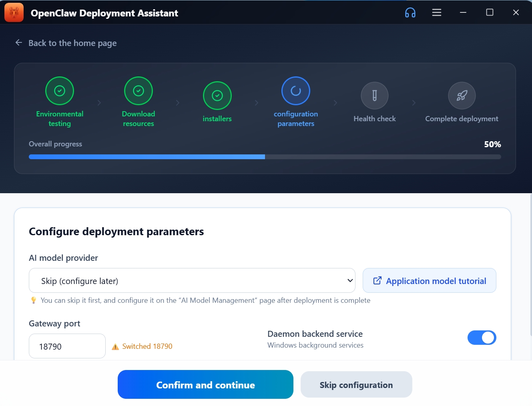
Task: Open the headset customer support icon
Action: (410, 13)
